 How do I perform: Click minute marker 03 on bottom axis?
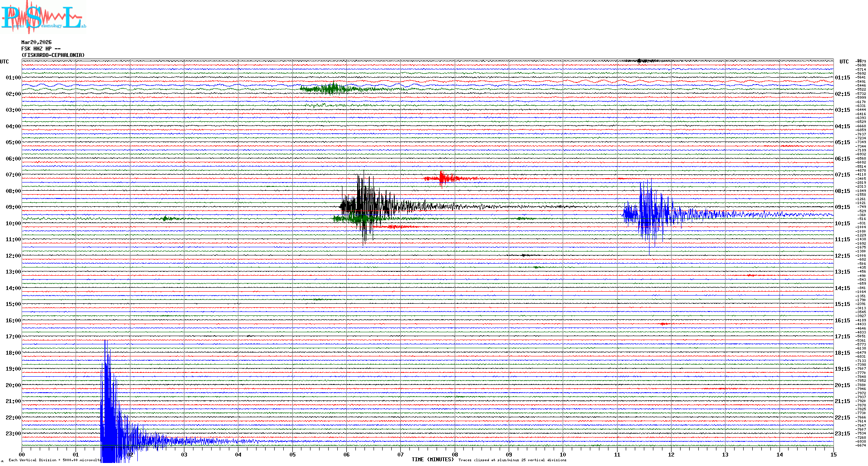pyautogui.click(x=184, y=454)
